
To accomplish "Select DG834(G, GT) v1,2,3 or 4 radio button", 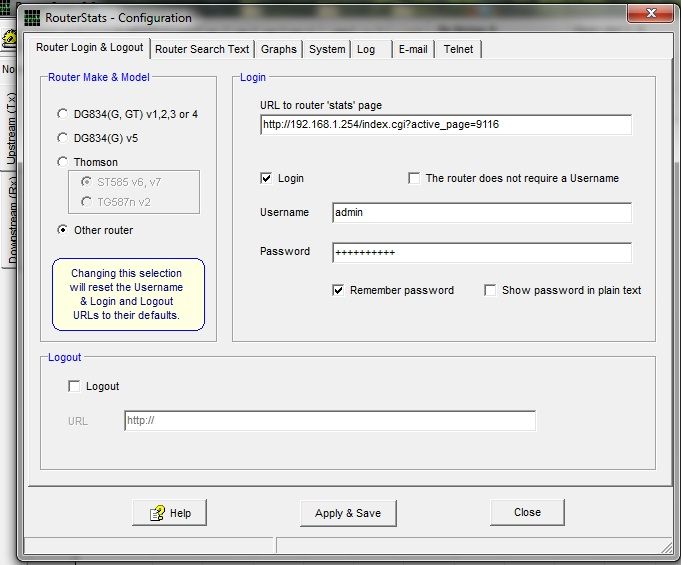I will click(64, 114).
